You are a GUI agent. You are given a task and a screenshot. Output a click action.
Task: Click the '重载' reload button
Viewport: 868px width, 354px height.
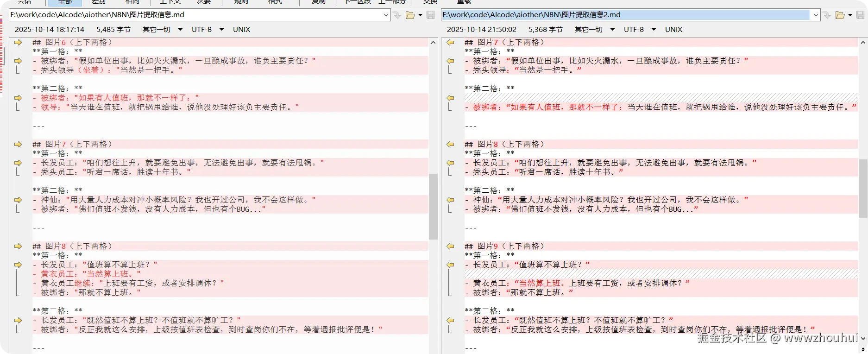pos(464,2)
